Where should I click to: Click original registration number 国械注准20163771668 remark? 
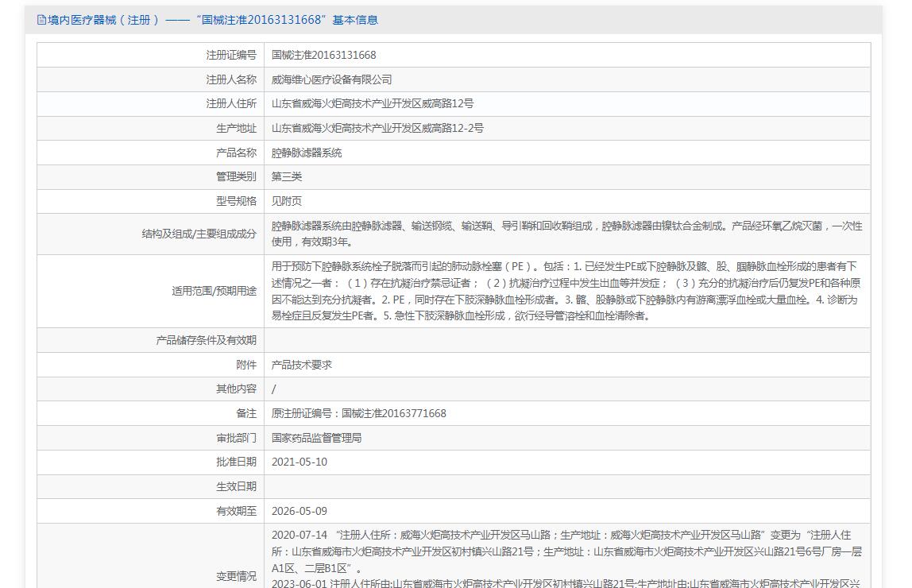[359, 413]
